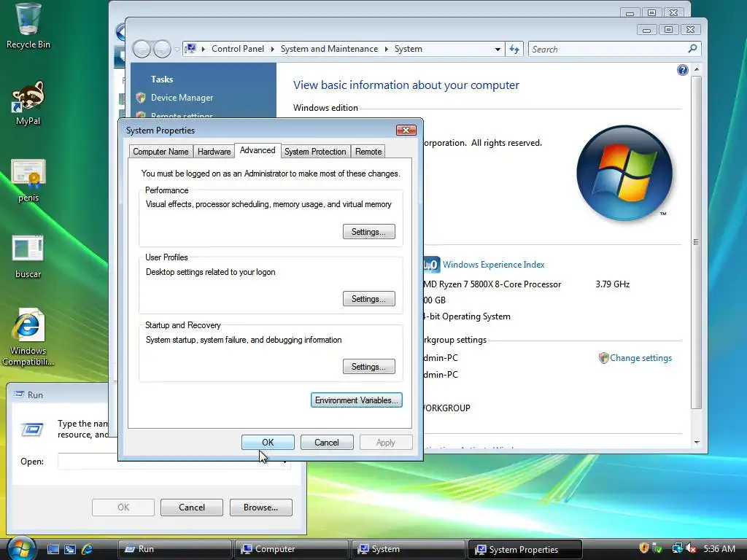Open Device Manager link in Tasks
The image size is (747, 560).
pyautogui.click(x=182, y=98)
